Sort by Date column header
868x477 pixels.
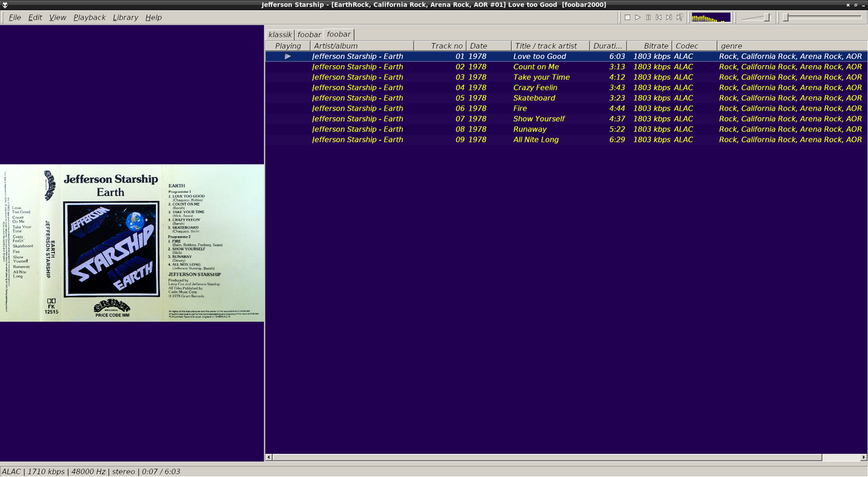tap(489, 45)
